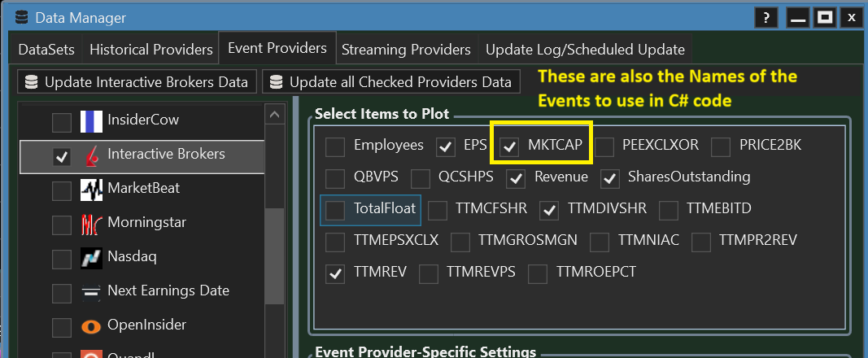Check the QBVPS plot item
868x358 pixels.
tap(335, 179)
